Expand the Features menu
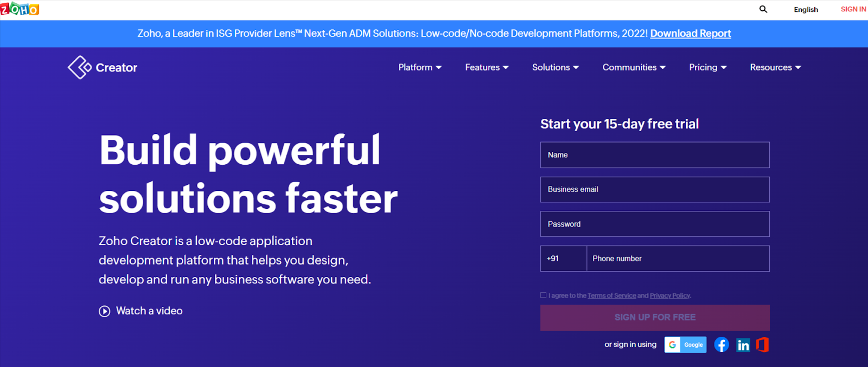Viewport: 868px width, 367px height. [487, 67]
